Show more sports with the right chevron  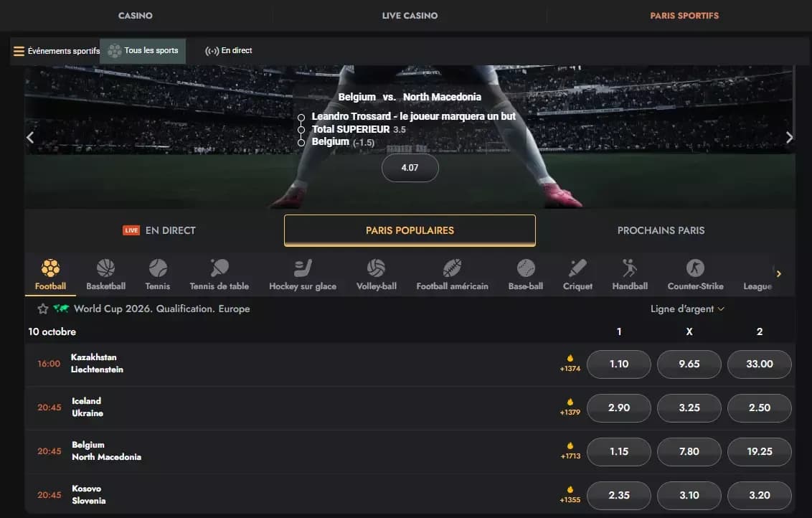[x=778, y=273]
